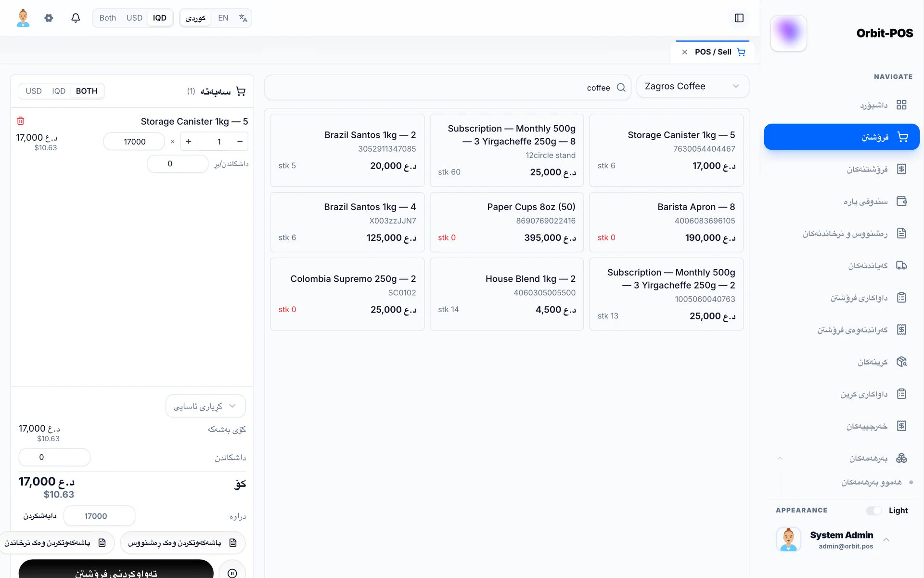The width and height of the screenshot is (924, 578).
Task: Click the translate language icon
Action: 243,18
